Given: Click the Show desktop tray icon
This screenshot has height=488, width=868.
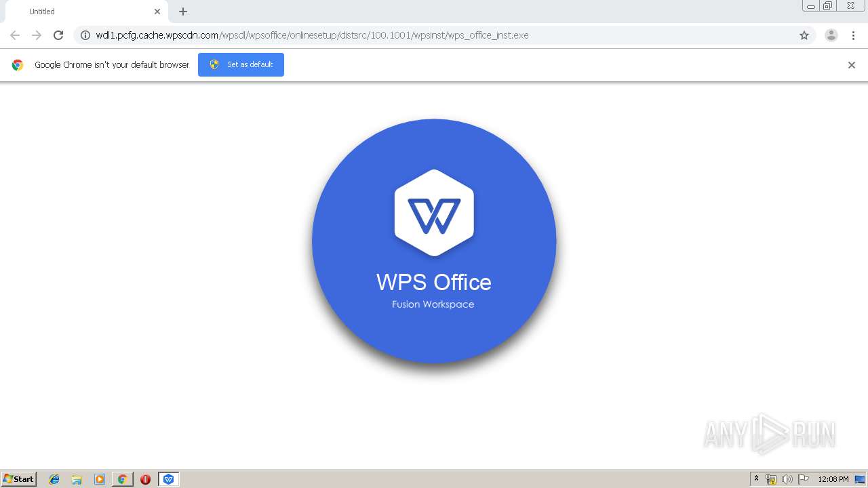Looking at the screenshot, I should 860,479.
